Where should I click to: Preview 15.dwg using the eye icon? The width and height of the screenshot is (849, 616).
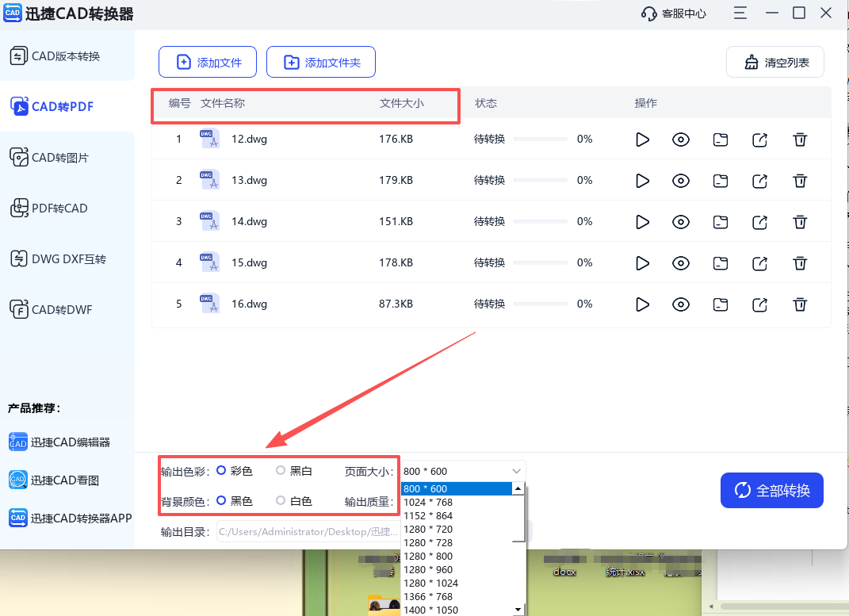[x=681, y=263]
